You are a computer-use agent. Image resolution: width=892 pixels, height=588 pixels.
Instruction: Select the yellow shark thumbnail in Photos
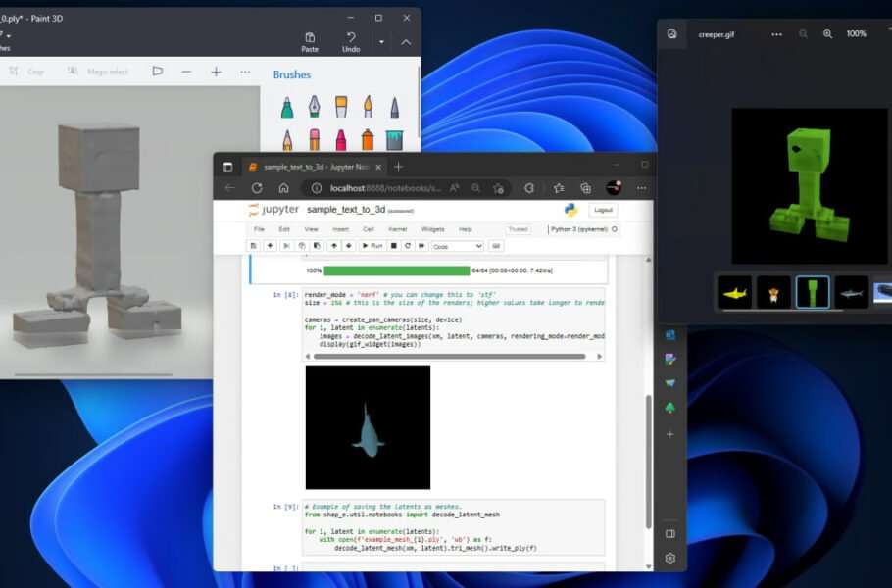[734, 292]
